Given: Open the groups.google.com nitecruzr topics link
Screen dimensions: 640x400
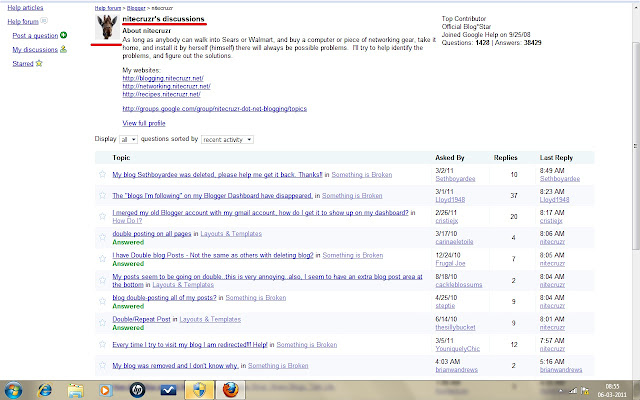Looking at the screenshot, I should [215, 109].
